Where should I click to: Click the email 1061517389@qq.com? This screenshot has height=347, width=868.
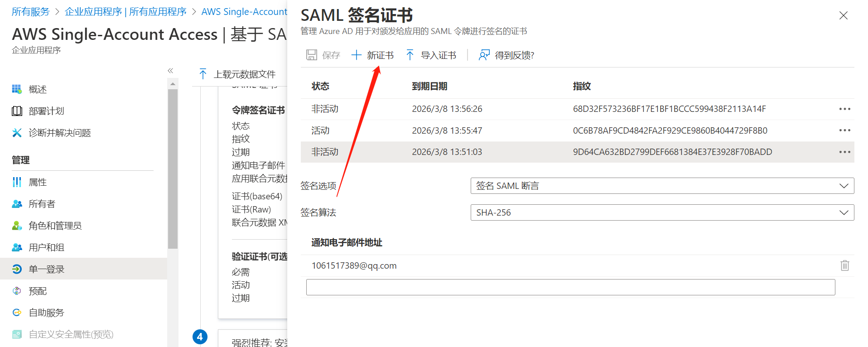click(x=354, y=265)
